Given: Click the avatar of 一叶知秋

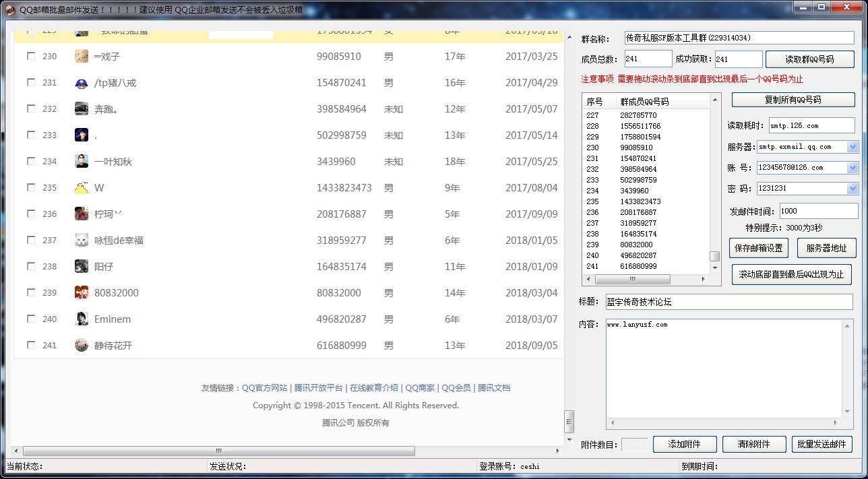Looking at the screenshot, I should tap(82, 161).
